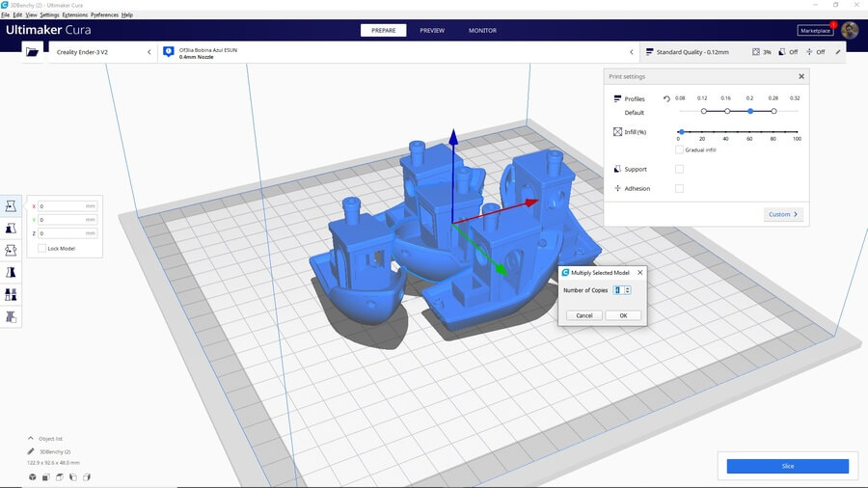Click the Infill icon in Print settings
The width and height of the screenshot is (868, 488).
point(617,132)
